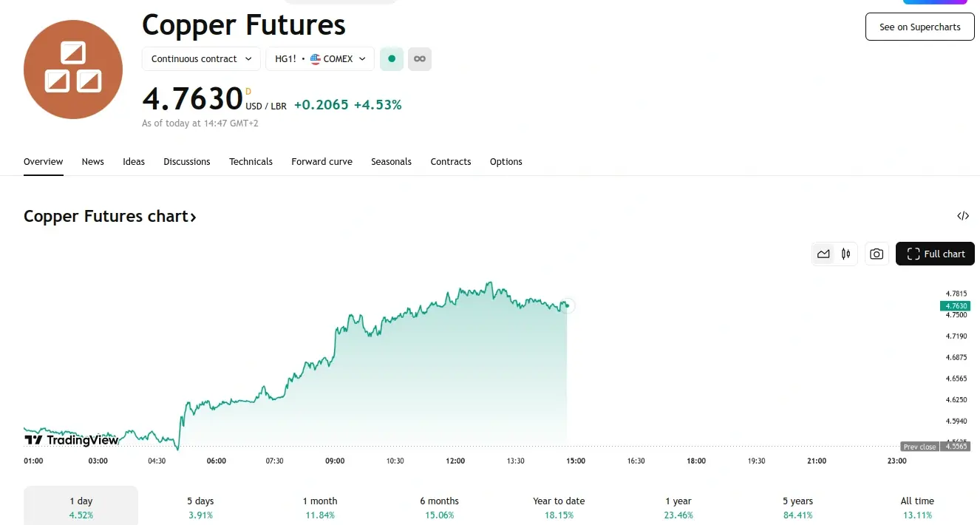The image size is (980, 525).
Task: Click the TradingView logo on chart
Action: [x=72, y=440]
